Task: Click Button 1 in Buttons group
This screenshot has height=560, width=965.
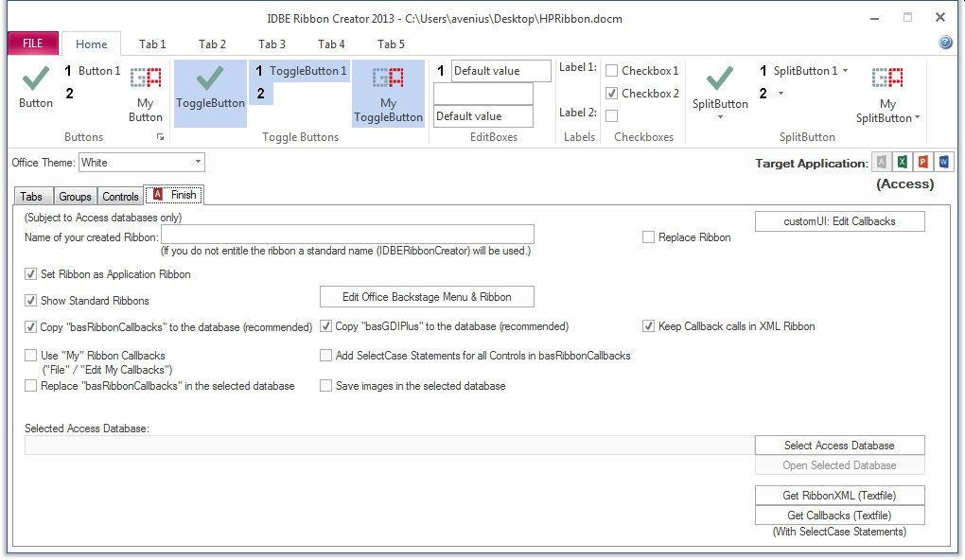Action: coord(93,71)
